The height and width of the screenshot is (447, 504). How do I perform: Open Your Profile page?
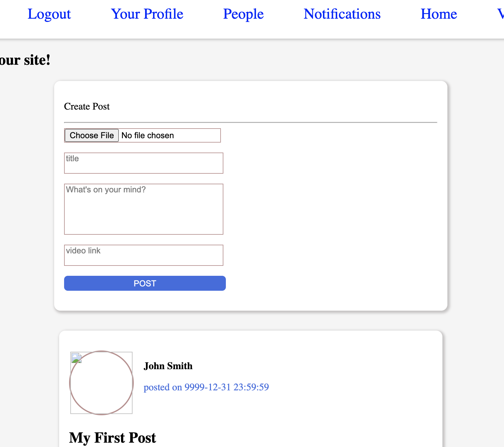tap(147, 14)
